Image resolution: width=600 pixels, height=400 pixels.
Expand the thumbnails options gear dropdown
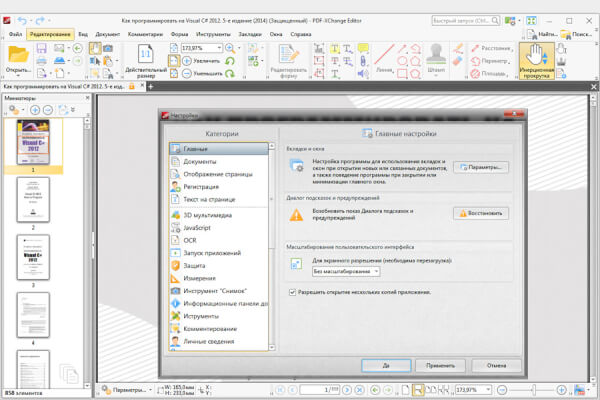coord(23,110)
